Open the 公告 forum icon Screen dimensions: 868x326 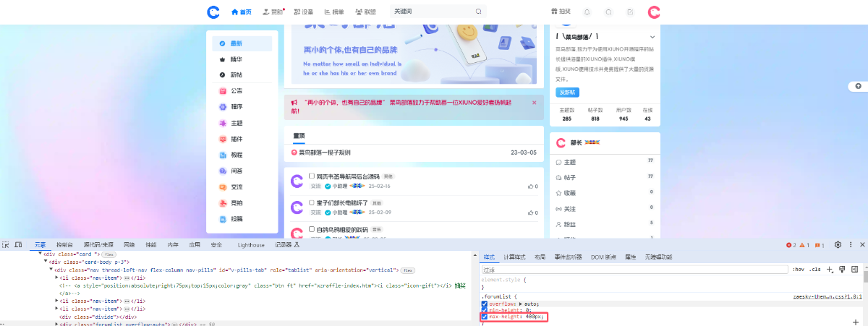pyautogui.click(x=223, y=91)
